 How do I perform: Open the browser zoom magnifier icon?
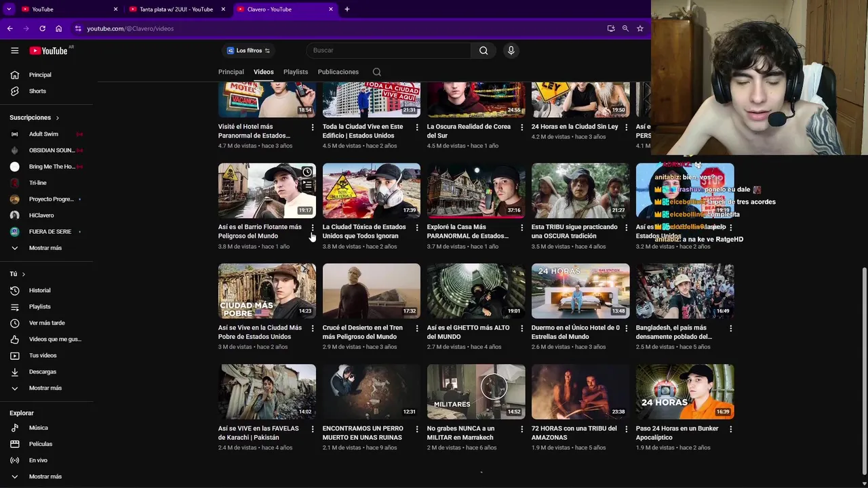point(625,28)
